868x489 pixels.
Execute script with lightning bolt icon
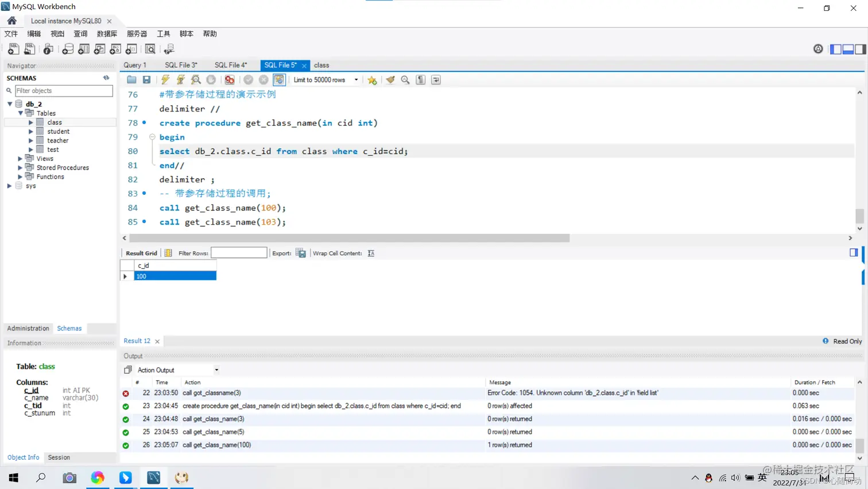165,80
